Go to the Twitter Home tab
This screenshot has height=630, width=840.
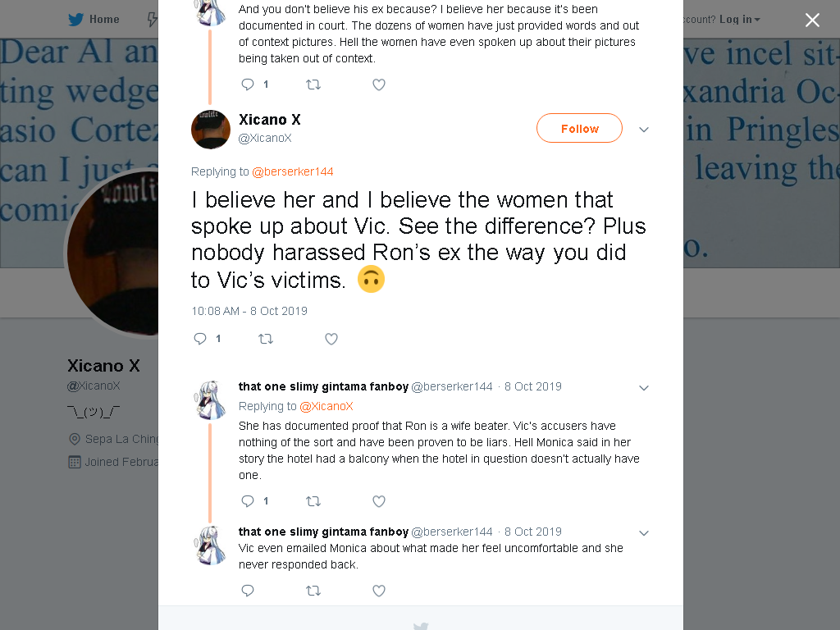[94, 20]
